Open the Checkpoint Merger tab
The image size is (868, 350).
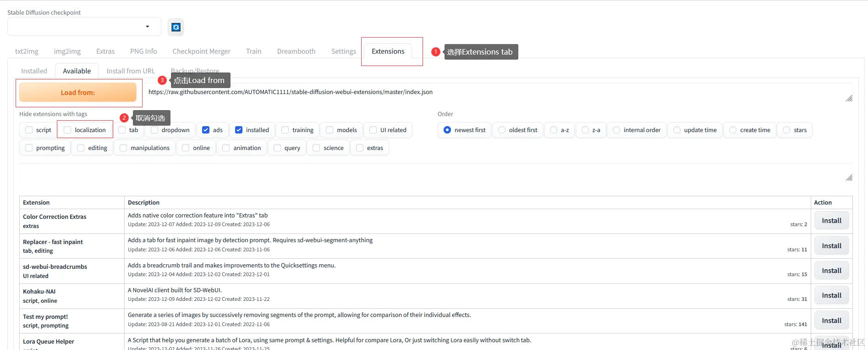click(201, 51)
